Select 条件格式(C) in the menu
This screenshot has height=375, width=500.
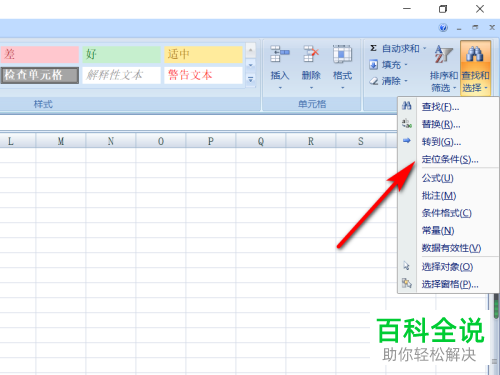448,213
